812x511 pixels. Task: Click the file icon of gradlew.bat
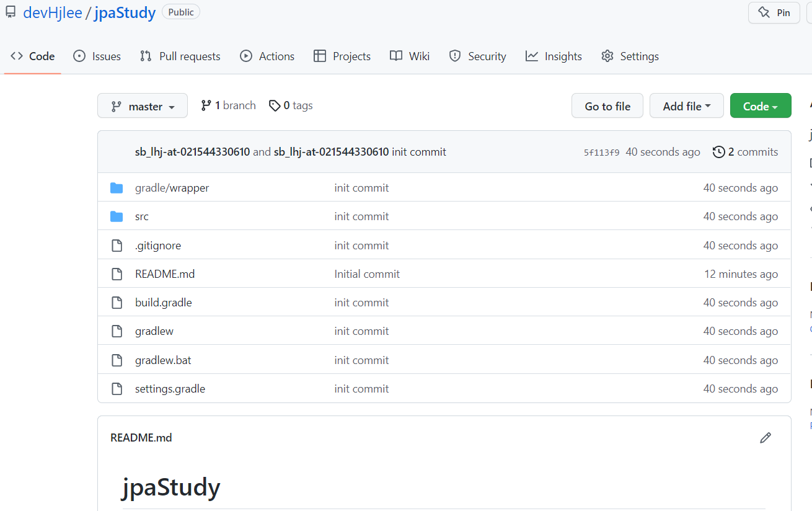(117, 360)
